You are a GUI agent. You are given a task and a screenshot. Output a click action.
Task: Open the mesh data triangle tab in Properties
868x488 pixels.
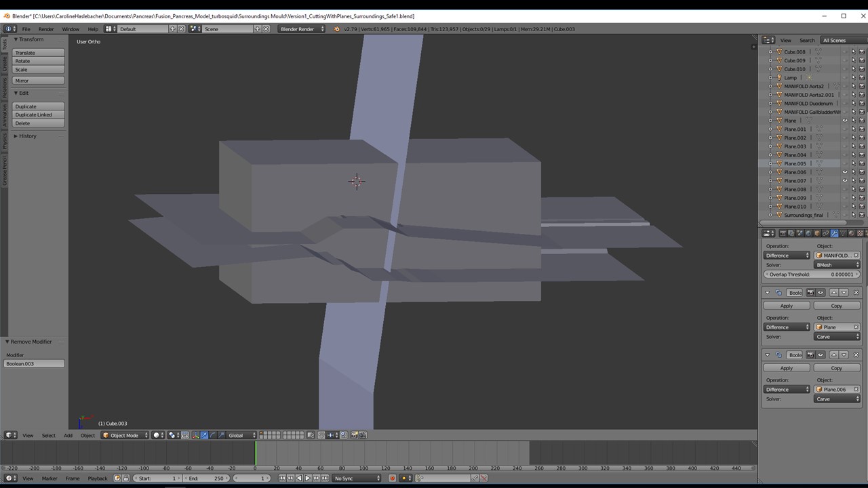tap(843, 233)
